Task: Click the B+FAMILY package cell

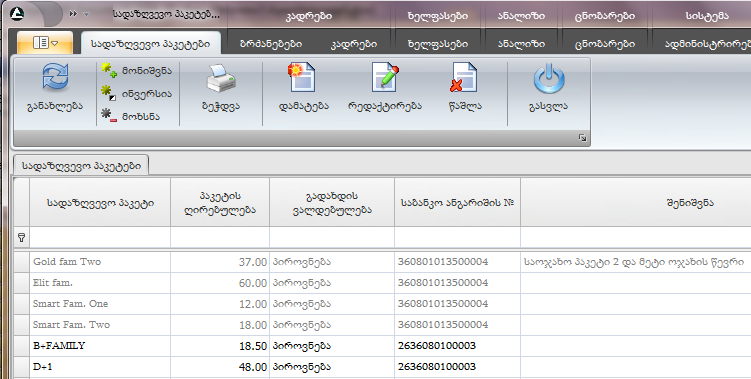Action: tap(100, 346)
